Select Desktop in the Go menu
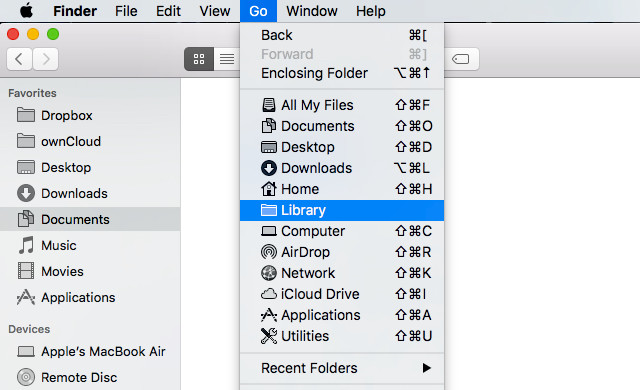 tap(342, 147)
